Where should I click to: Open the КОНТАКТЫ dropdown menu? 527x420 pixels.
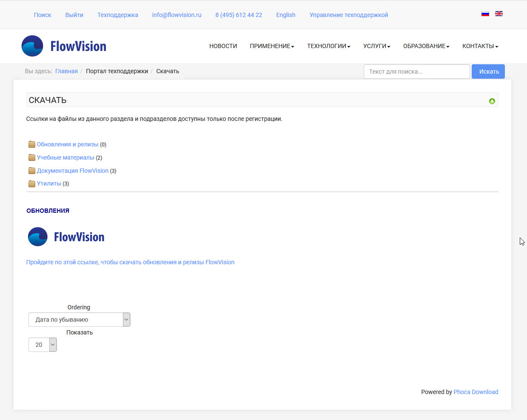coord(480,46)
